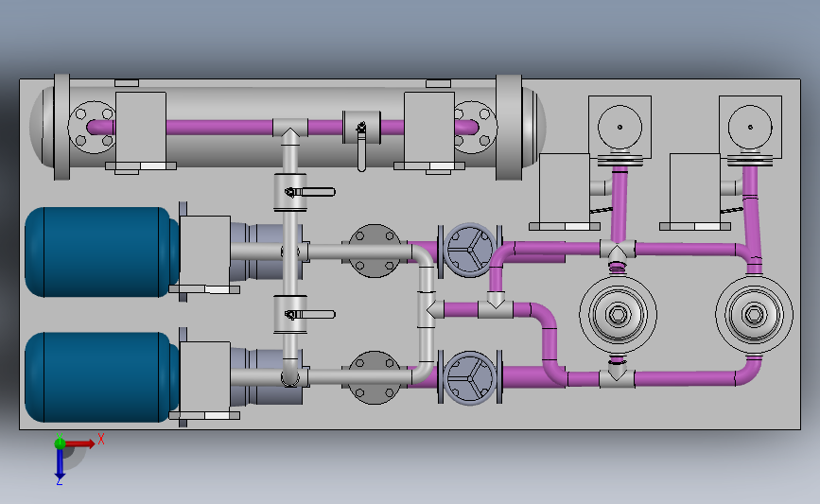The image size is (820, 504).
Task: Select the ball valve on the tank's purple pipe
Action: [x=361, y=128]
